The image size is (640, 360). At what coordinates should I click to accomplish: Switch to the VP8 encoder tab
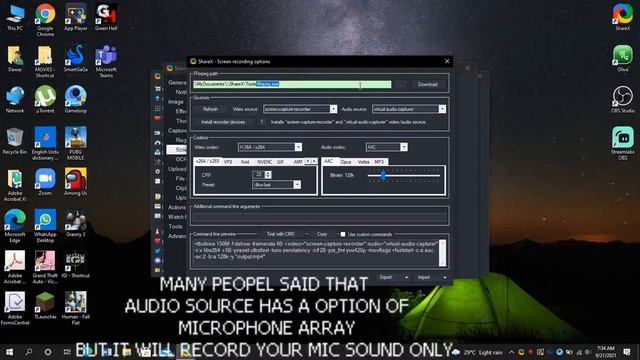click(x=228, y=162)
